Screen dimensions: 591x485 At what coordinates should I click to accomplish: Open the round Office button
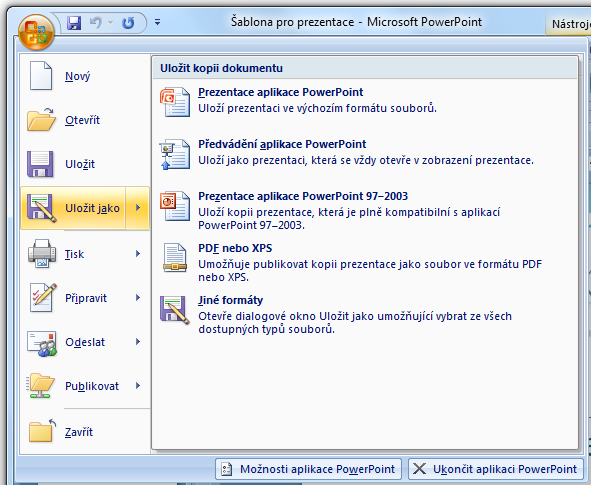[36, 32]
